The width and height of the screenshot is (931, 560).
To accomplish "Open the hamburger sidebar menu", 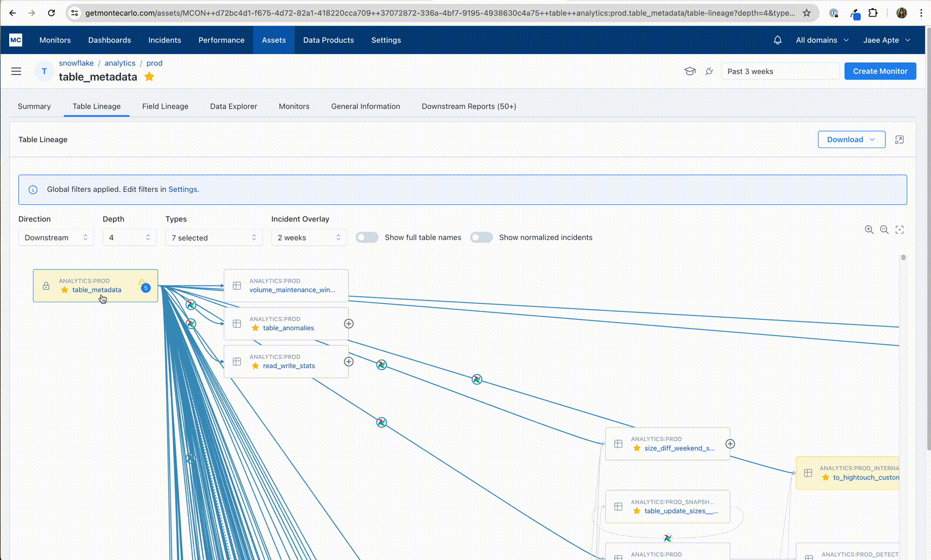I will (16, 71).
